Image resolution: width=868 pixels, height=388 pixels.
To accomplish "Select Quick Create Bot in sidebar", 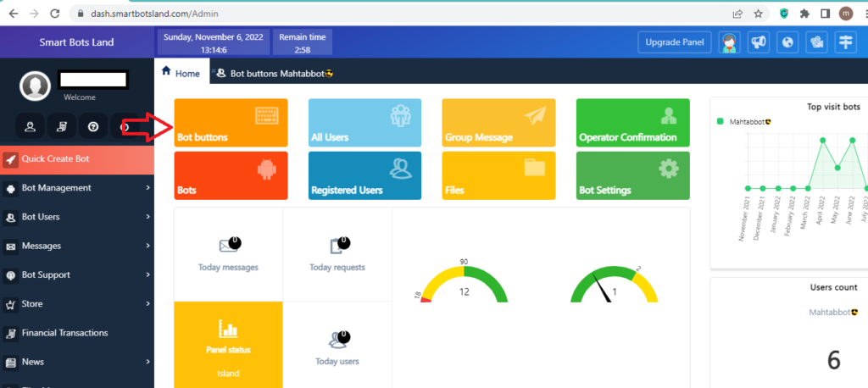I will coord(76,158).
